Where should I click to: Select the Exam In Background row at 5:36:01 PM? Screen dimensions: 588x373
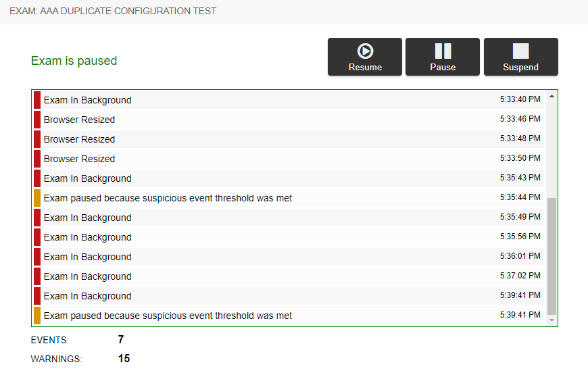pyautogui.click(x=289, y=257)
